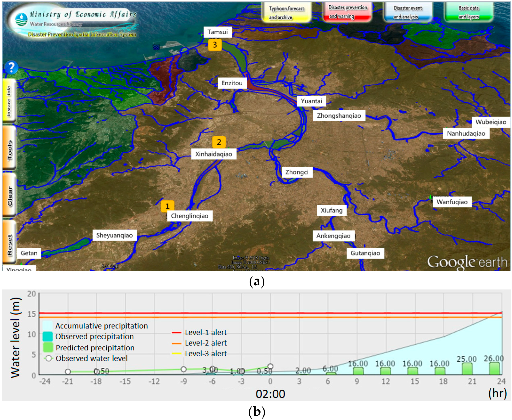The image size is (512, 420).
Task: Click the Wanfuqiao station label
Action: tap(452, 202)
